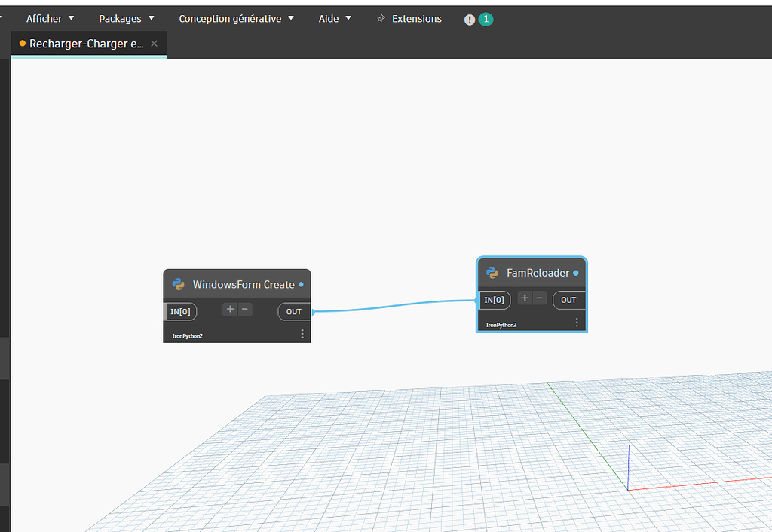
Task: Click the OUT port of WindowsForm Create
Action: (293, 311)
